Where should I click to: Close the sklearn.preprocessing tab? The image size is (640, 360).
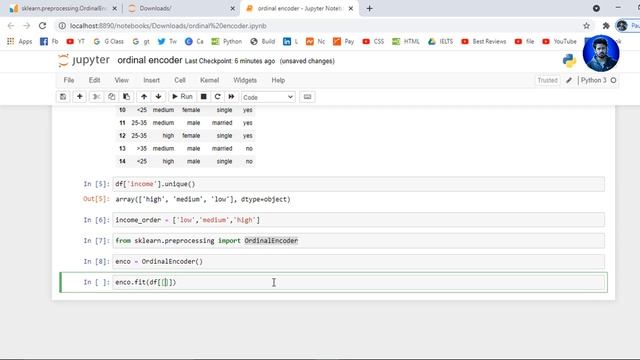[x=115, y=8]
